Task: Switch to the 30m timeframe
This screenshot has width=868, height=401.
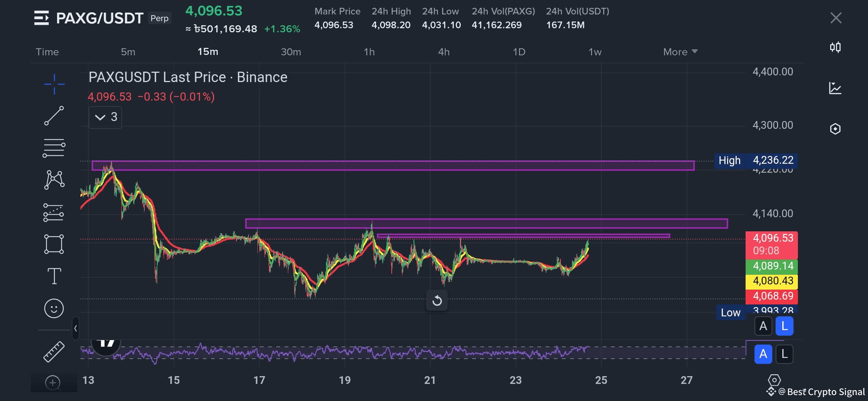Action: point(291,52)
